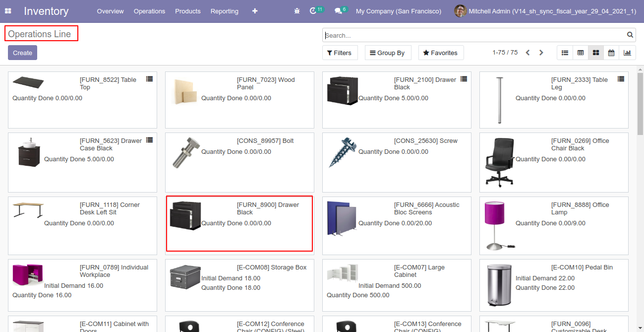Open [FURN_0269] Office Chair Black card

554,162
